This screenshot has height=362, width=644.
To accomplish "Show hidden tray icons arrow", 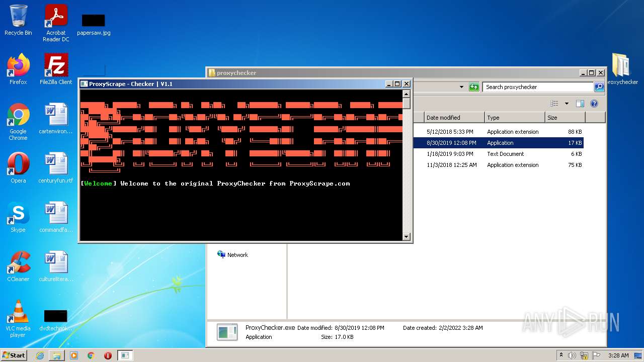I will coord(561,355).
